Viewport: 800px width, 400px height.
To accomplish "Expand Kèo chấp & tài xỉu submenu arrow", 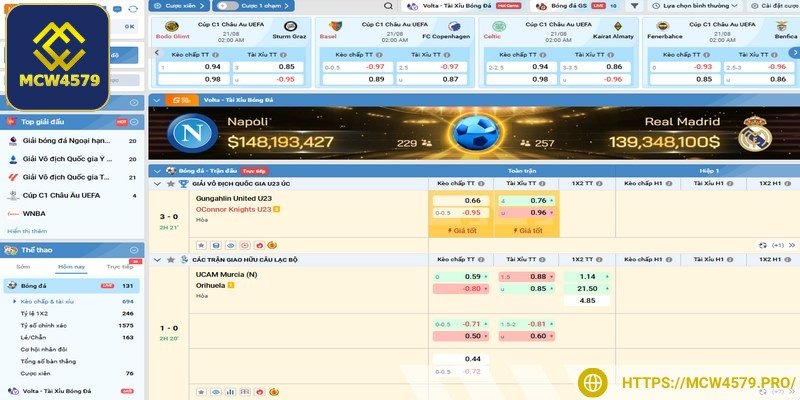I will pos(15,302).
